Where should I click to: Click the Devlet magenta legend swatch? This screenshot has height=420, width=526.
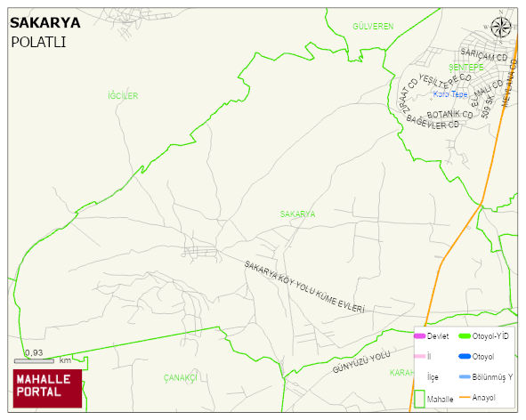420,335
